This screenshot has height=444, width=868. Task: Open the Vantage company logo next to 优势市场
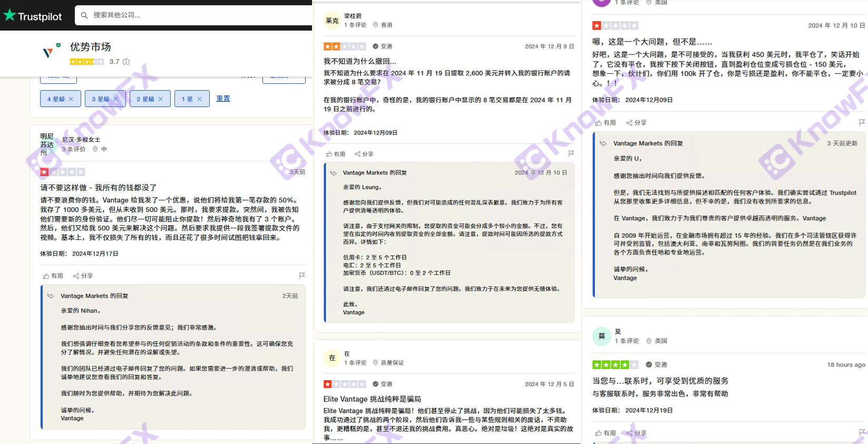pos(48,52)
